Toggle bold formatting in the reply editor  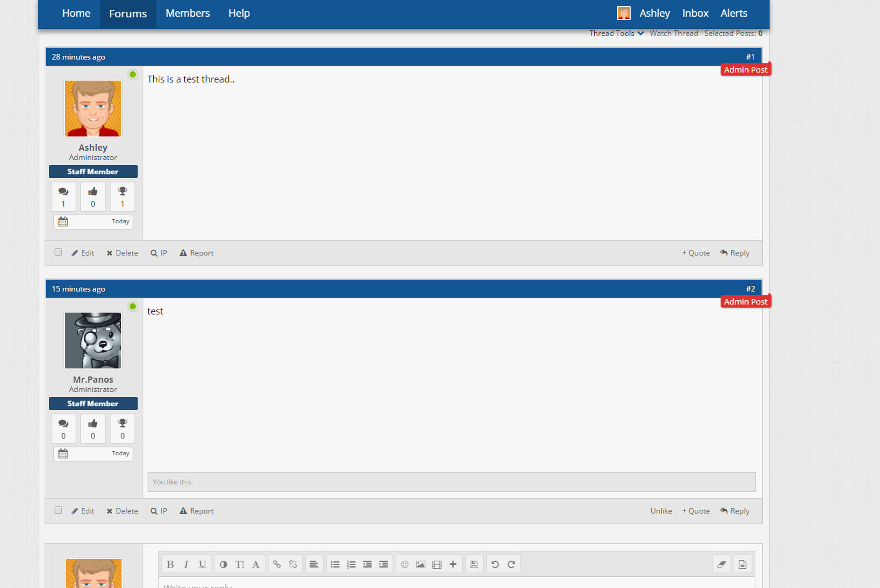coord(170,564)
